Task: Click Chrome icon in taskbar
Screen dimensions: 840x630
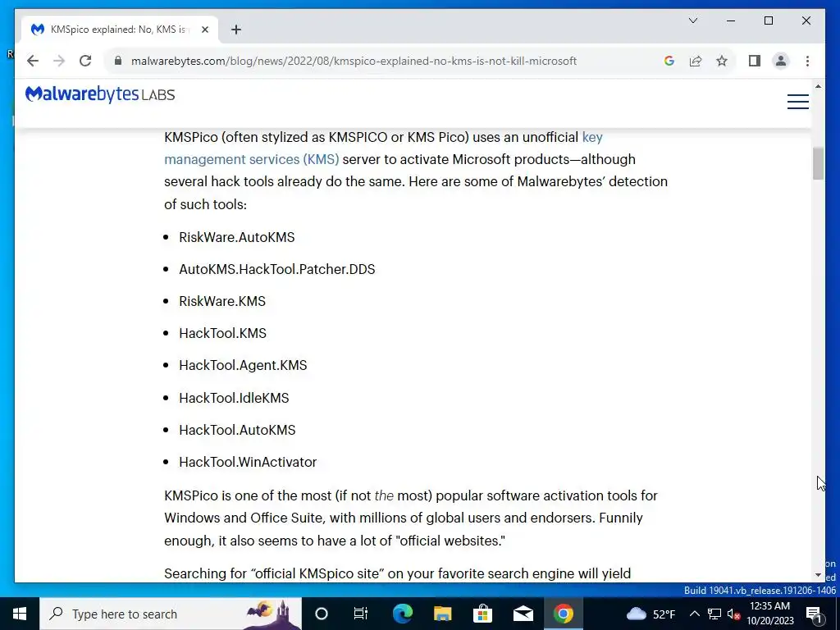Action: [x=563, y=614]
